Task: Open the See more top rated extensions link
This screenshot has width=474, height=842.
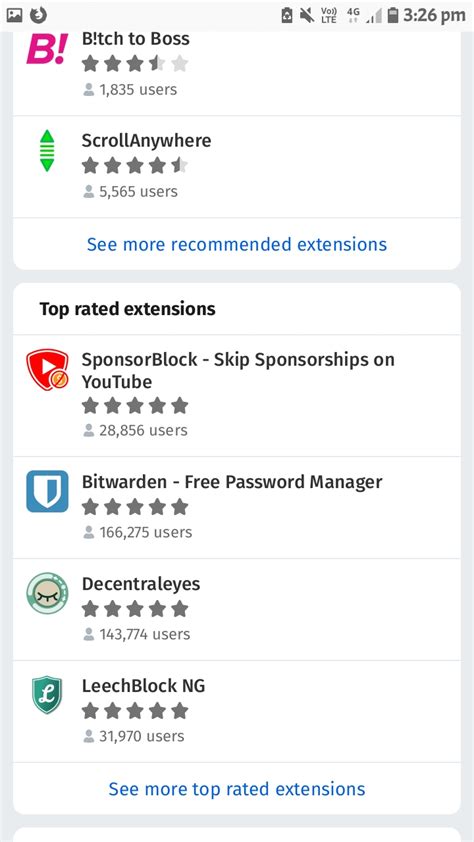Action: (x=237, y=789)
